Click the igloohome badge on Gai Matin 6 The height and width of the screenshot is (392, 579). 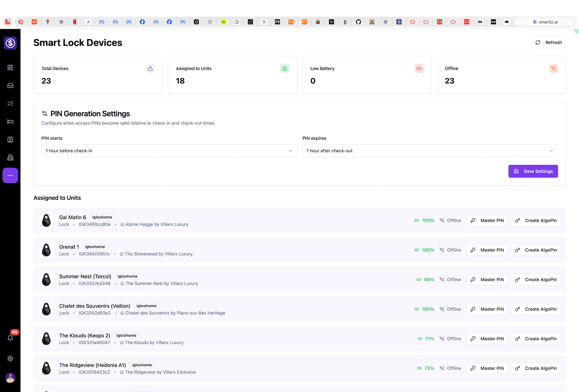point(102,217)
